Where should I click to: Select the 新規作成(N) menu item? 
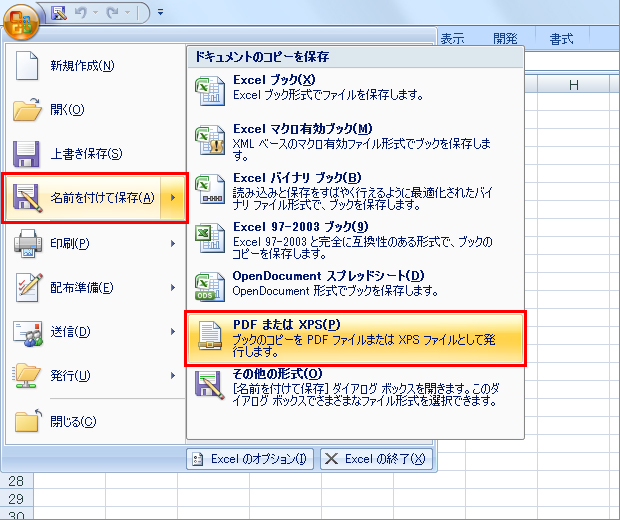[95, 65]
